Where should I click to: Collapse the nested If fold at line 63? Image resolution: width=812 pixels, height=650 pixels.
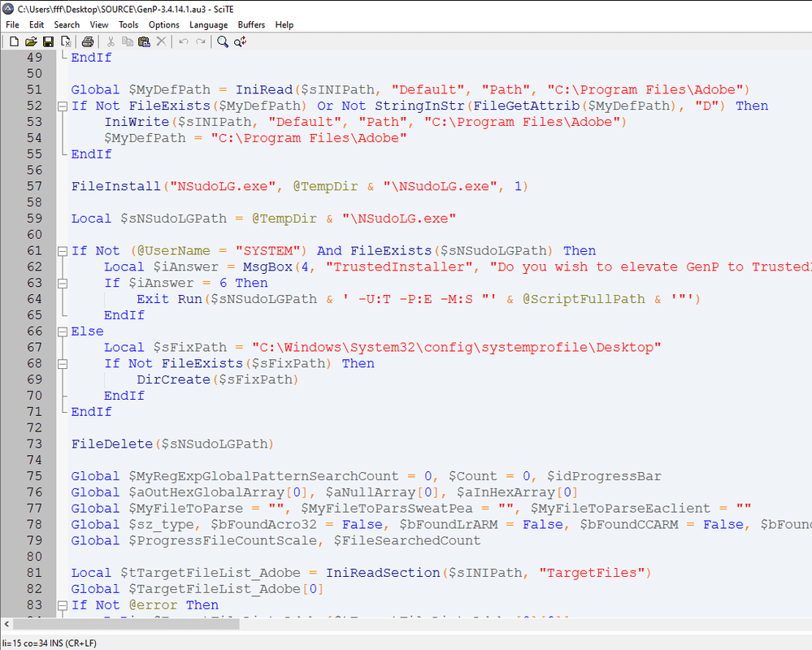62,284
